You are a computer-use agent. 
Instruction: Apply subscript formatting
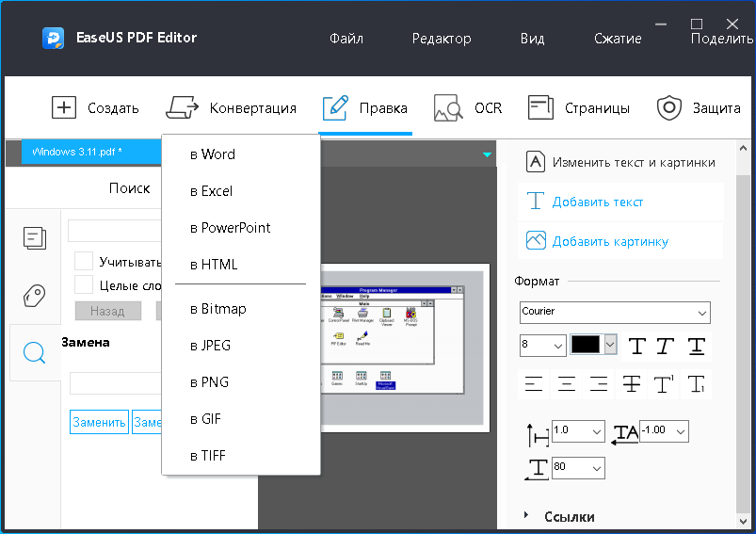pos(696,384)
